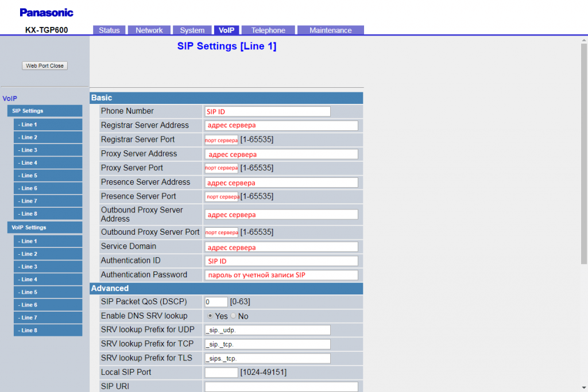Go to the Maintenance tab
The height and width of the screenshot is (392, 588).
coord(330,30)
